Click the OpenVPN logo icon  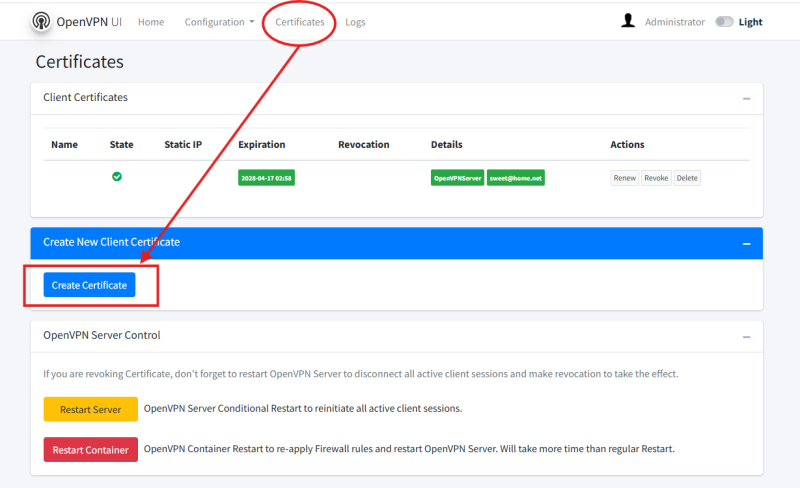tap(41, 21)
